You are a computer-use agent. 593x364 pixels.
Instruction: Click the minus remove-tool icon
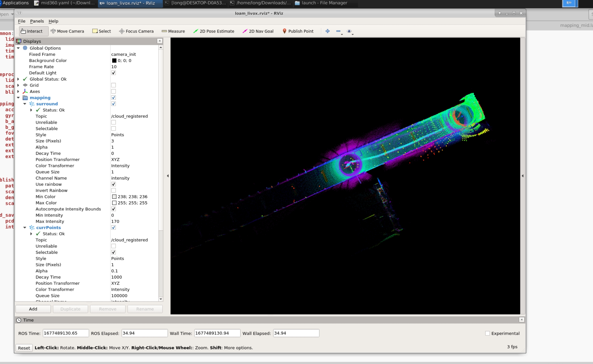pyautogui.click(x=338, y=31)
